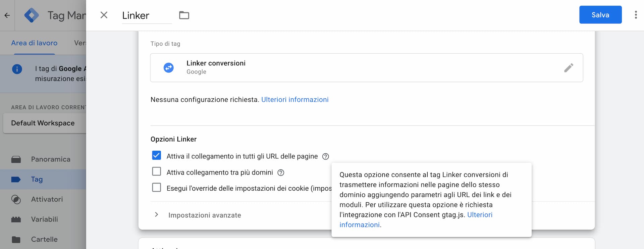The height and width of the screenshot is (249, 644).
Task: Click the folder icon next to tag name
Action: (184, 15)
